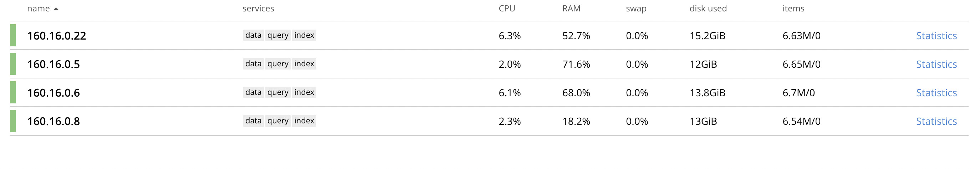The width and height of the screenshot is (980, 169).
Task: Click the index tag on 160.16.0.8
Action: click(304, 121)
